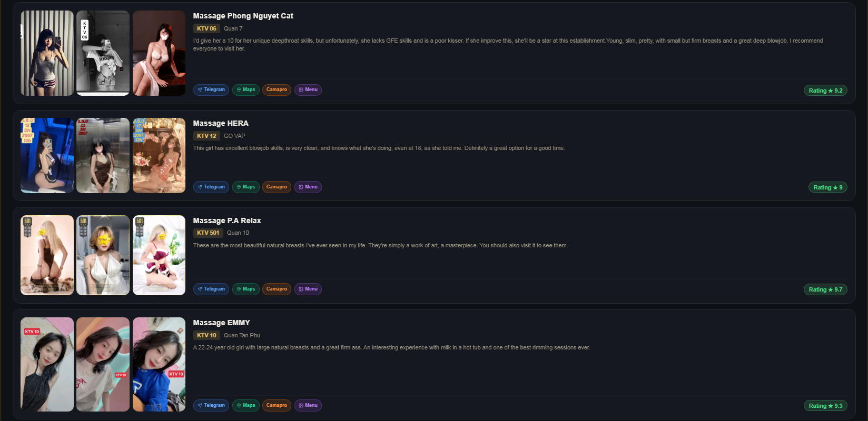Click the KTV 06 tag
Image resolution: width=868 pixels, height=421 pixels.
[206, 28]
